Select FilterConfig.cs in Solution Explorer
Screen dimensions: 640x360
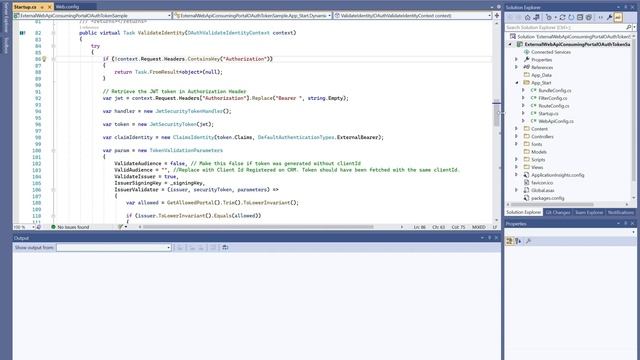(552, 98)
